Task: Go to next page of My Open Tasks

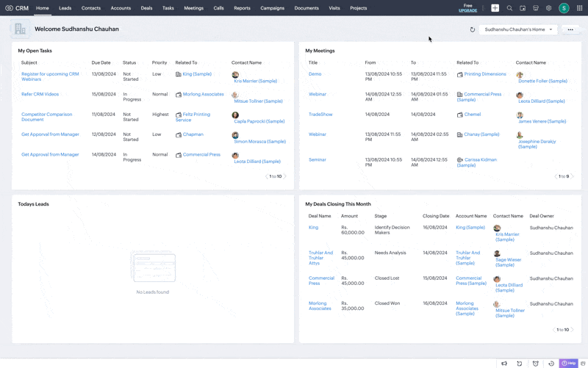Action: pyautogui.click(x=284, y=176)
